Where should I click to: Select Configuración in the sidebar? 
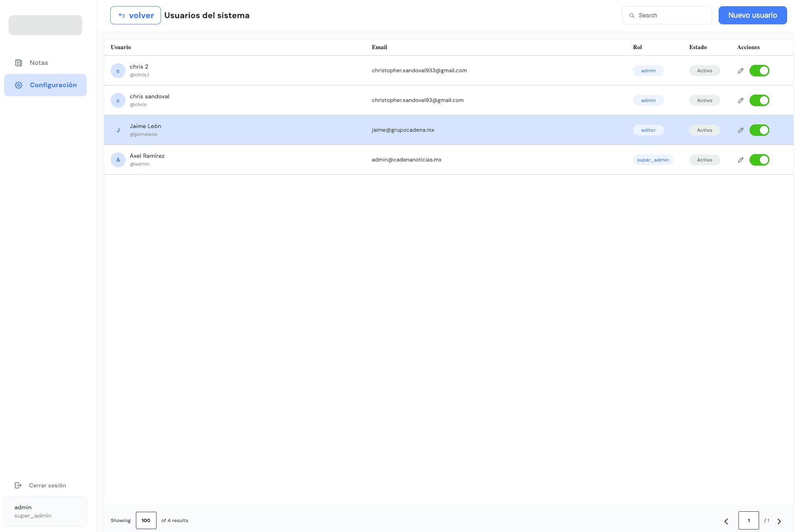[45, 85]
